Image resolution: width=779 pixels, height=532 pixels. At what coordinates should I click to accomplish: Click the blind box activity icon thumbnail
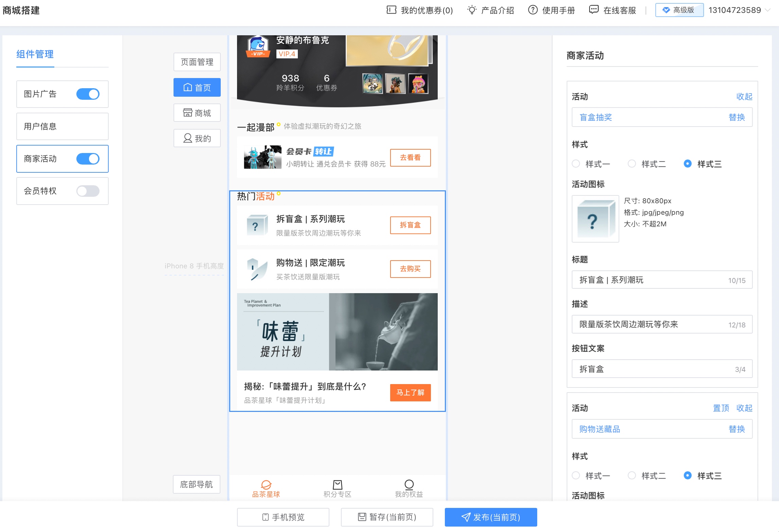[x=595, y=219]
